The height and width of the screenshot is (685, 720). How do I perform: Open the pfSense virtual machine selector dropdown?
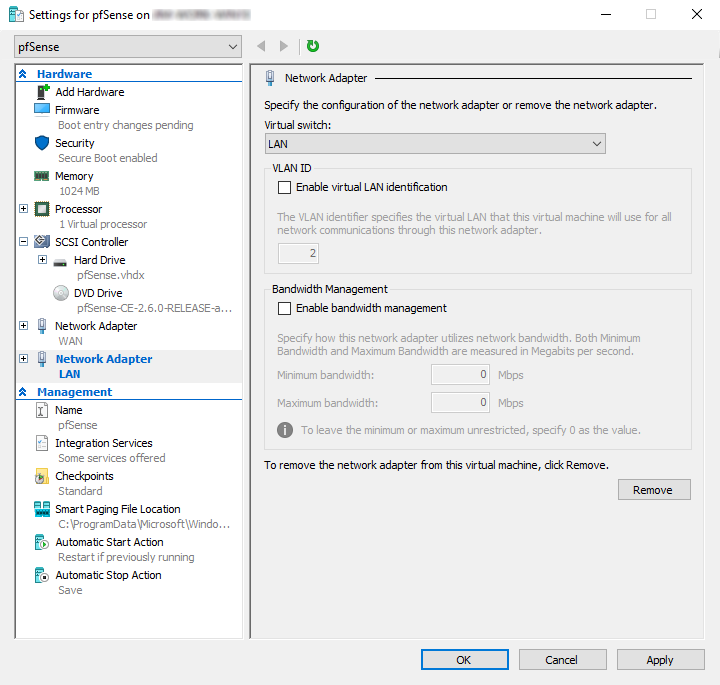tap(129, 47)
